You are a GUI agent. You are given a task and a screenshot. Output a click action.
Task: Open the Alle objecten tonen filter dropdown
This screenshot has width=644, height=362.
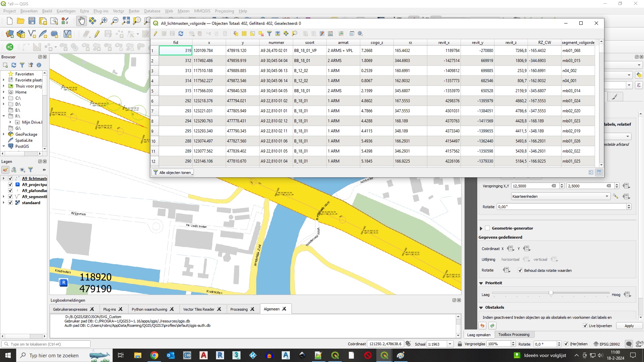173,173
